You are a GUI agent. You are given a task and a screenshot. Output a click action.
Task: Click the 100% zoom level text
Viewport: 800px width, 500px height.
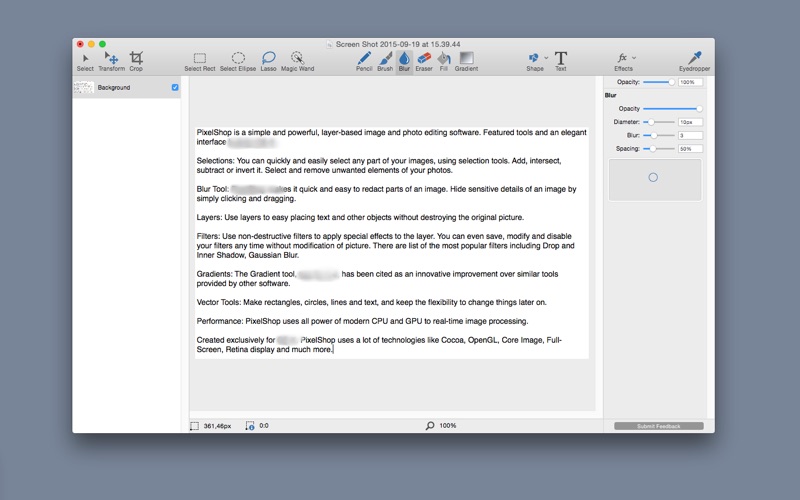coord(447,426)
